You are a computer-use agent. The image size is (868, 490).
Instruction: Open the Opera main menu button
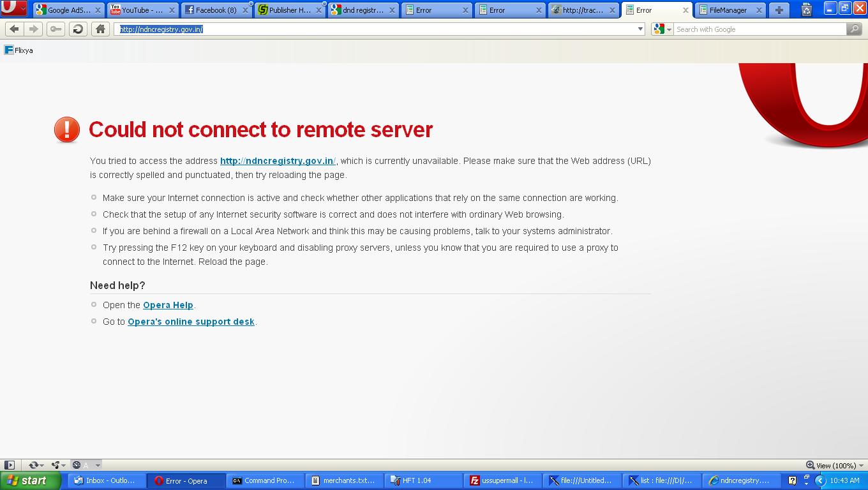13,9
